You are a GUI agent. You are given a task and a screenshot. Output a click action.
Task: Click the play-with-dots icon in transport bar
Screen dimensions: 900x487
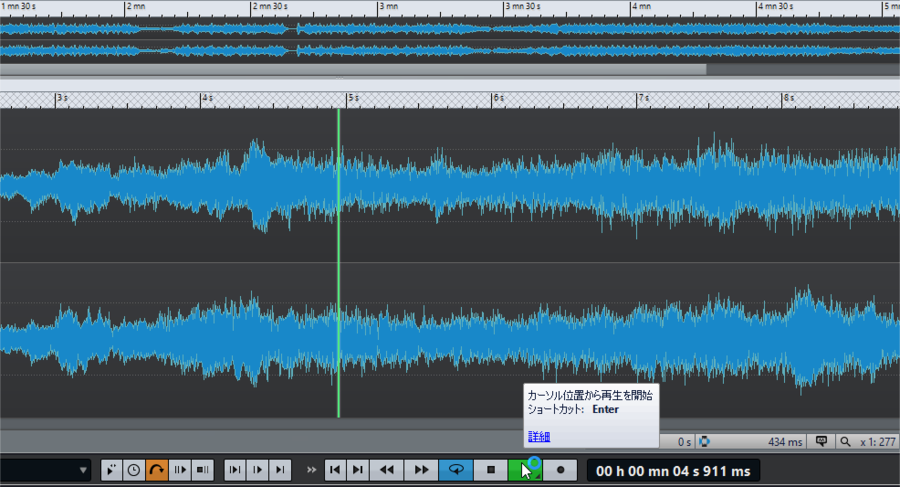(x=111, y=470)
